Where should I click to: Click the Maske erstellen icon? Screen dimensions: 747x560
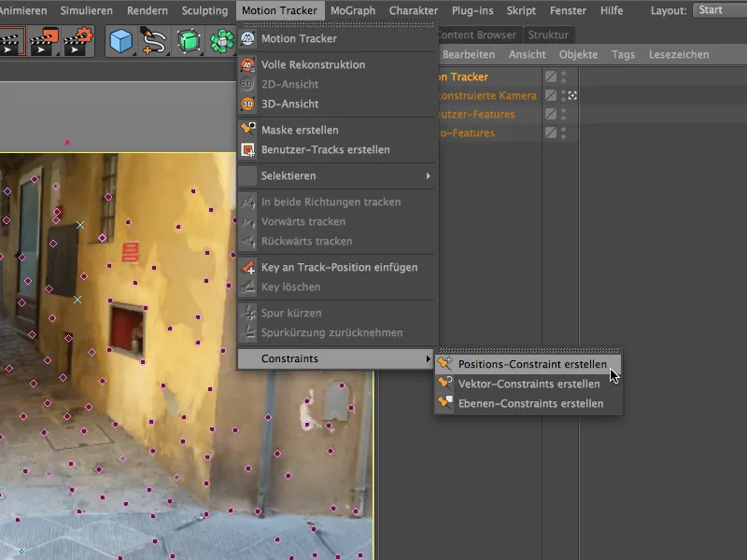[x=247, y=130]
